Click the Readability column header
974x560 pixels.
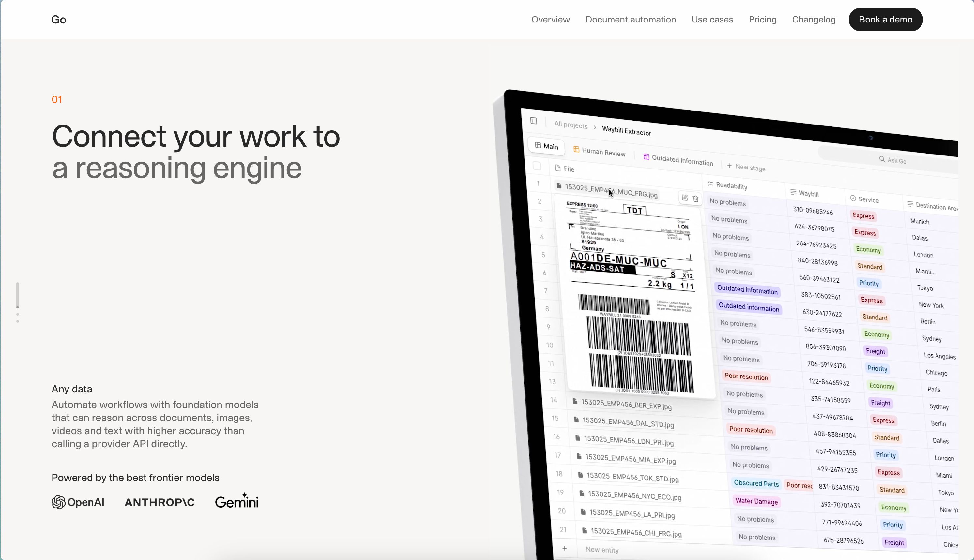point(727,185)
